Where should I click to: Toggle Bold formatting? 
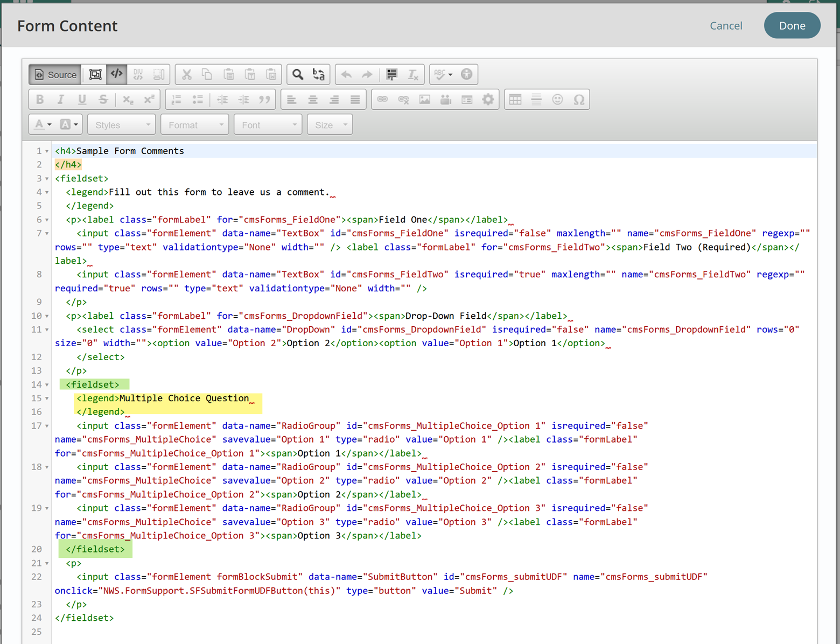coord(40,100)
